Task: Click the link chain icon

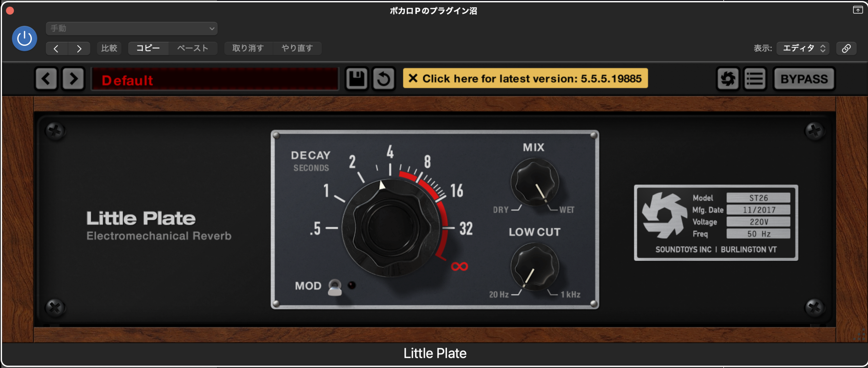Action: 846,48
